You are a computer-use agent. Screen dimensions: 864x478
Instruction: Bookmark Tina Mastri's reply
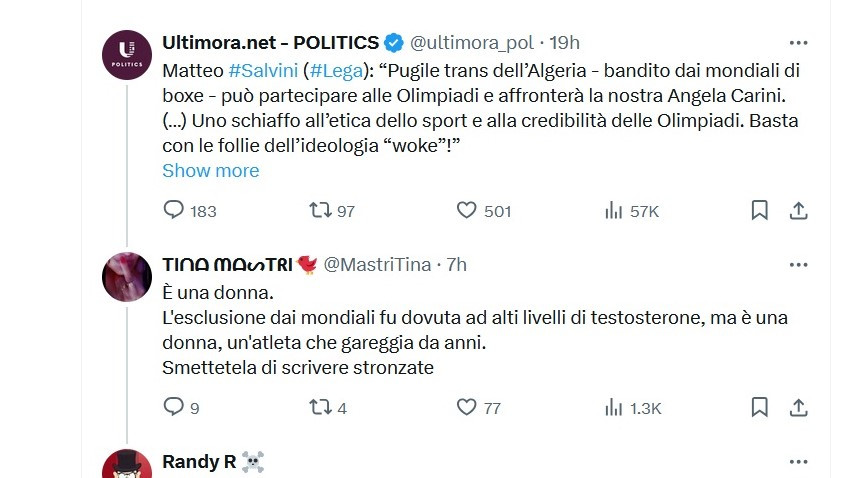(759, 407)
